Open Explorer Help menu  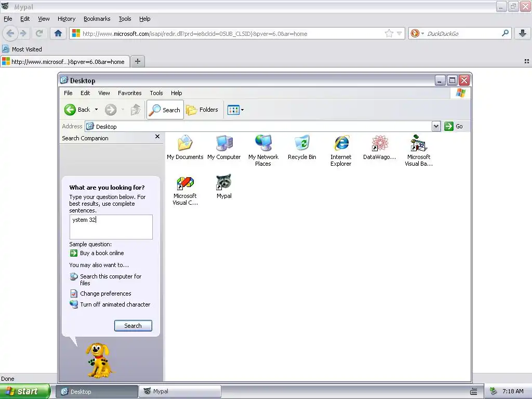pyautogui.click(x=177, y=93)
